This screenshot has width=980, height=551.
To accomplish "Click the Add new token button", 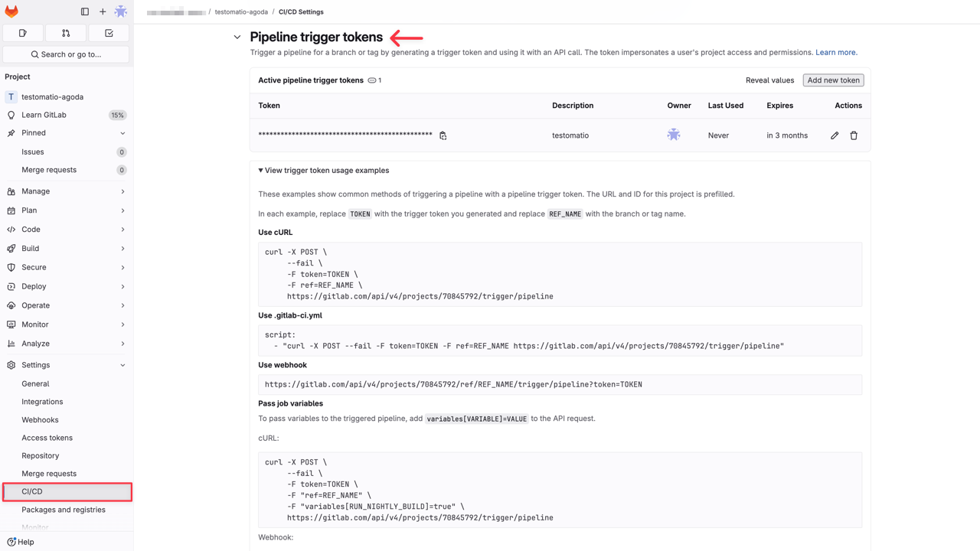I will [x=833, y=80].
